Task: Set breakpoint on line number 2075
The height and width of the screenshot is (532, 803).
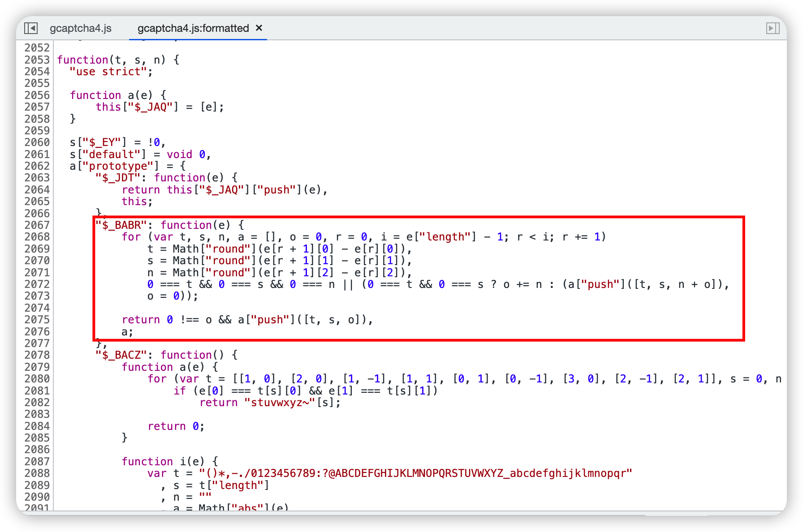Action: coord(37,320)
